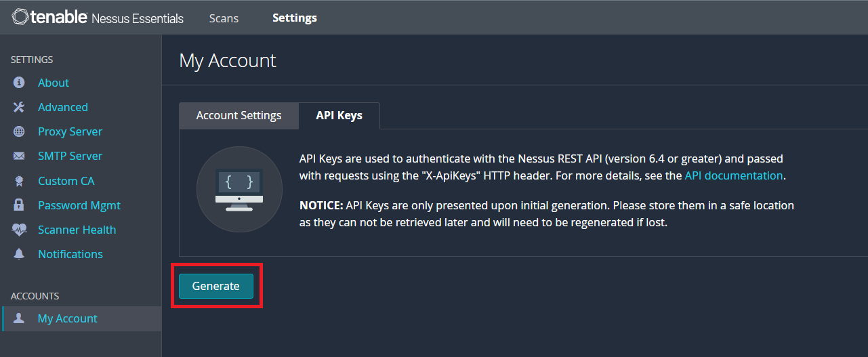The width and height of the screenshot is (868, 357).
Task: Click the Tenable Nessus Essentials logo
Action: coord(98,18)
